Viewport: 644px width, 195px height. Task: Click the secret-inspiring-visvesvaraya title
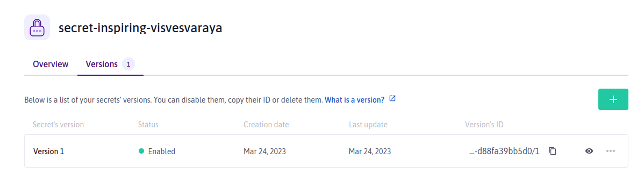tap(140, 28)
